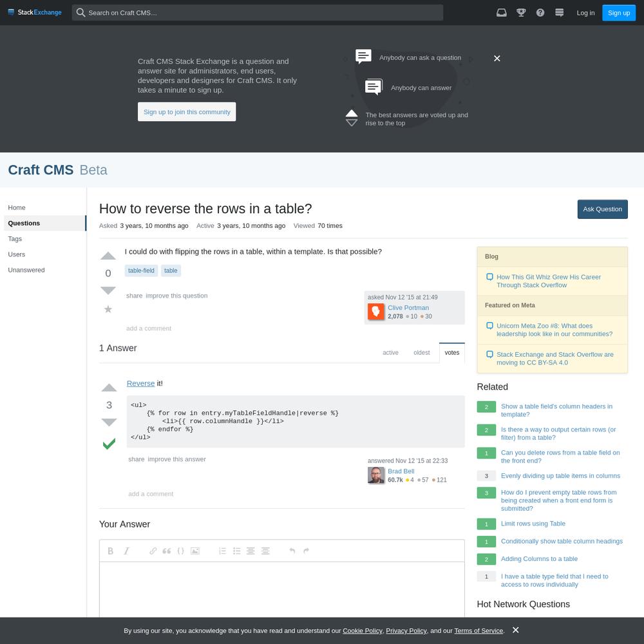Focus the Search on Craft CMS field
This screenshot has width=644, height=644.
[x=258, y=13]
